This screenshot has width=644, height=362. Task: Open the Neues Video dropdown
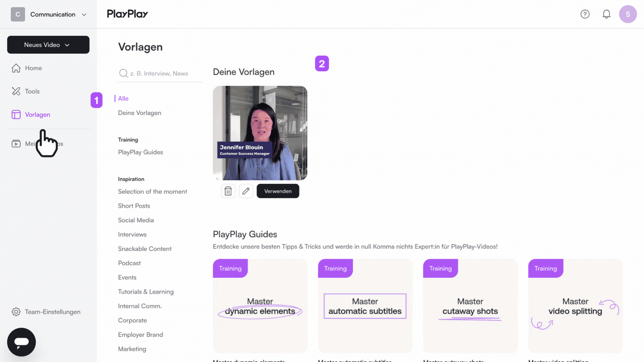click(48, 45)
